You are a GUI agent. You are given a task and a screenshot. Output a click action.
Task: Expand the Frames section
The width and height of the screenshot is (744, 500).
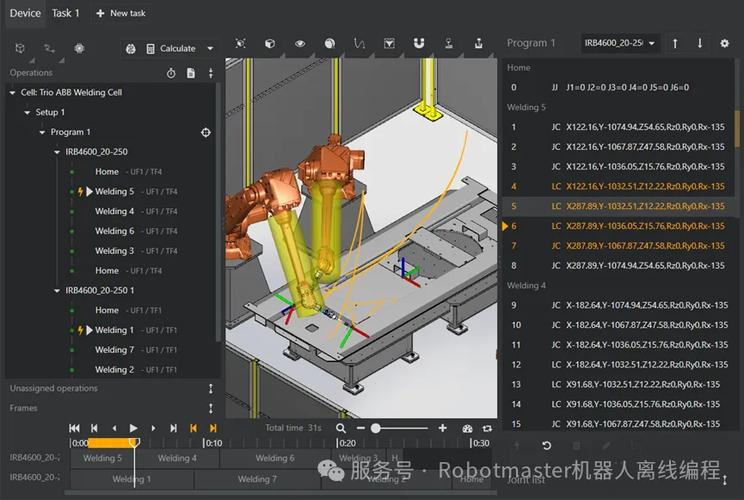pos(211,408)
